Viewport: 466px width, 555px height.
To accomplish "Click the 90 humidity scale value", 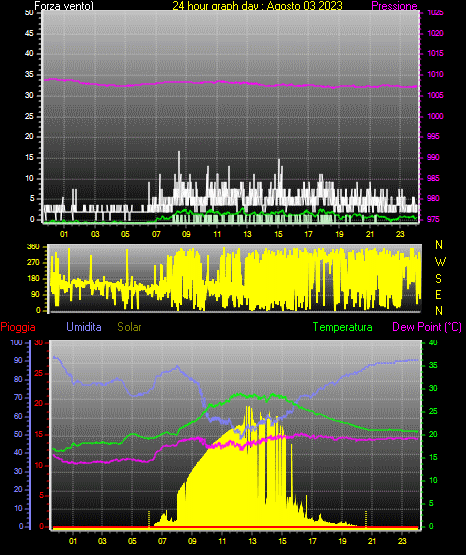I will [18, 360].
